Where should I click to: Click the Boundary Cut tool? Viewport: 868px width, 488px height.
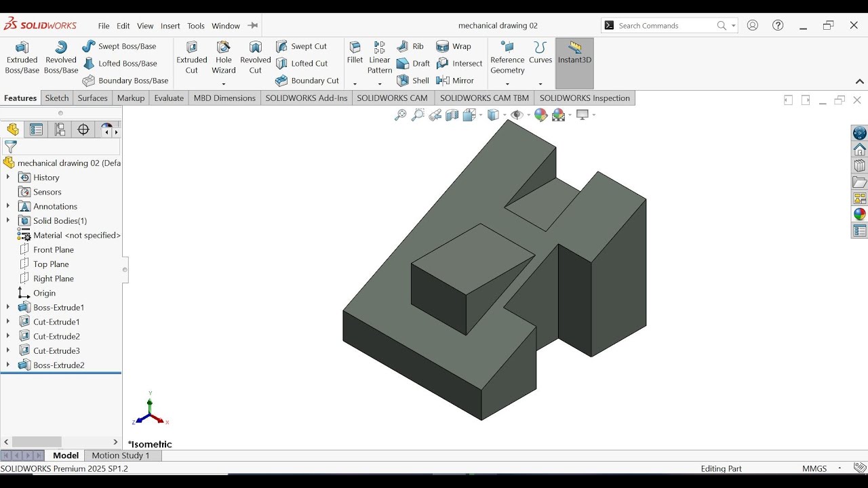[x=307, y=81]
